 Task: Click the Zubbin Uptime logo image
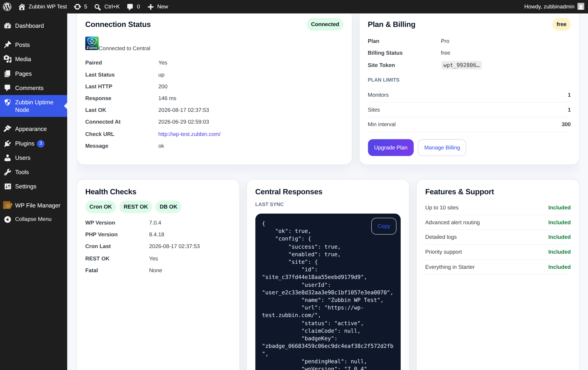point(92,43)
